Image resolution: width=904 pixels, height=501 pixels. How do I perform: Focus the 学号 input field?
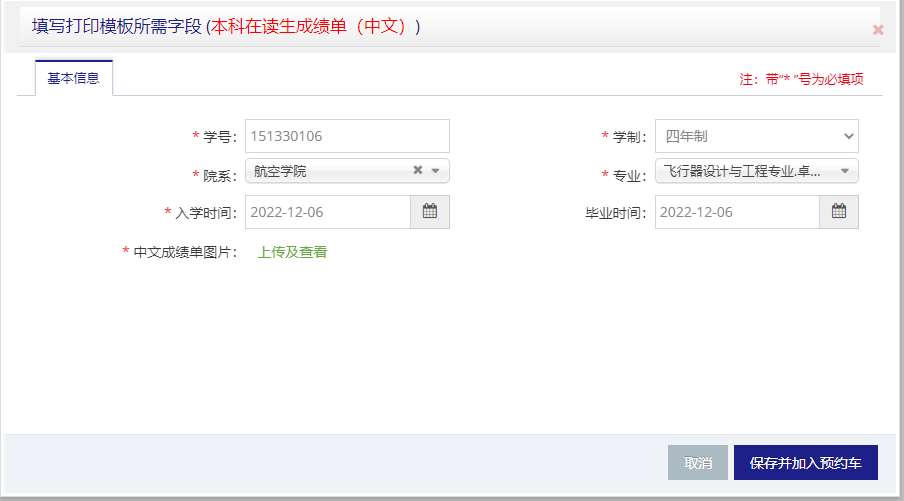coord(347,136)
